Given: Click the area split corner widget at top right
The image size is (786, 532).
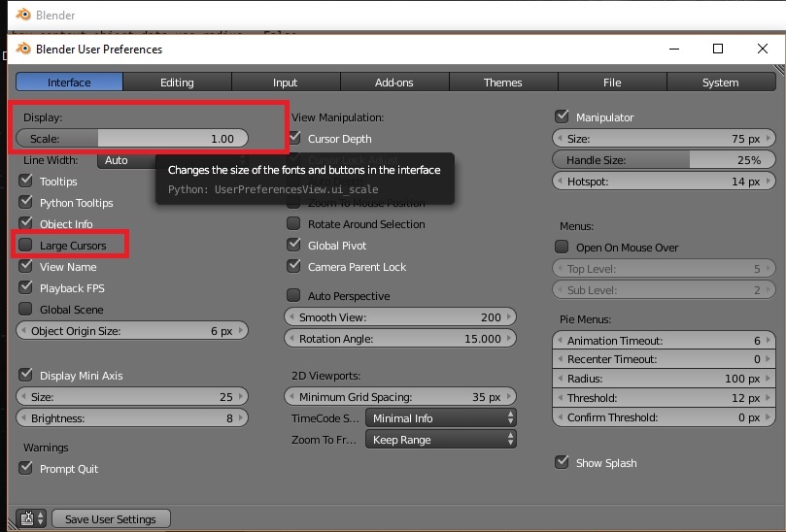Looking at the screenshot, I should 779,70.
